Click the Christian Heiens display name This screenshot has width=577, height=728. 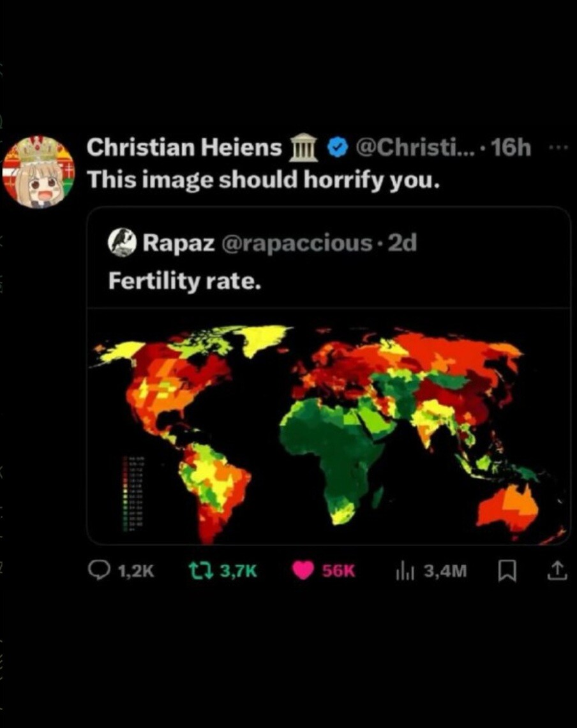click(184, 147)
